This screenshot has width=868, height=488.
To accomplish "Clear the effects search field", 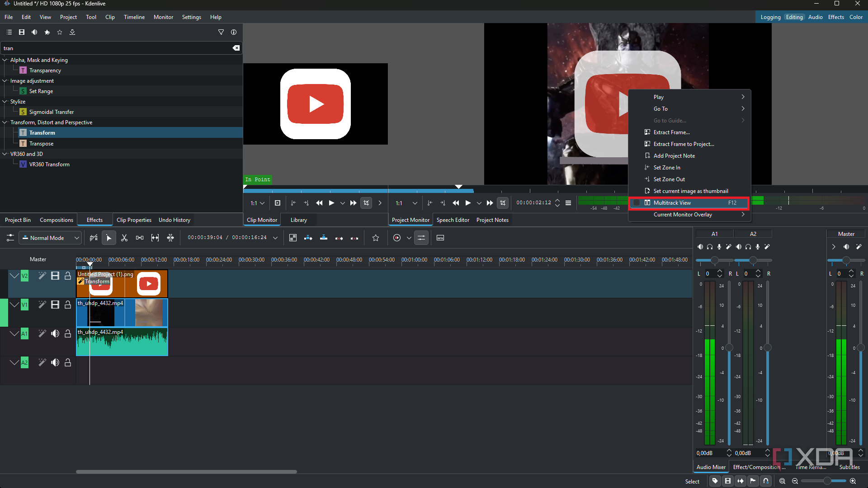I will (x=236, y=48).
